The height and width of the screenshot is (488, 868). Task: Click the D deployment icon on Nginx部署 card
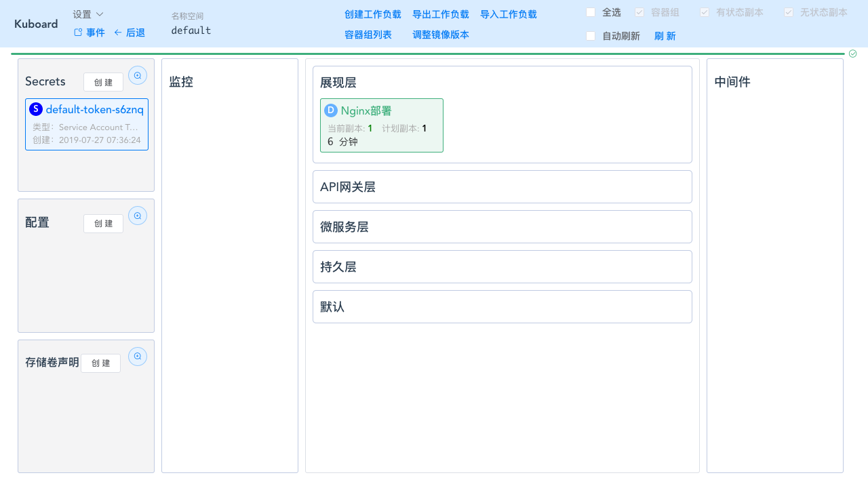click(330, 109)
